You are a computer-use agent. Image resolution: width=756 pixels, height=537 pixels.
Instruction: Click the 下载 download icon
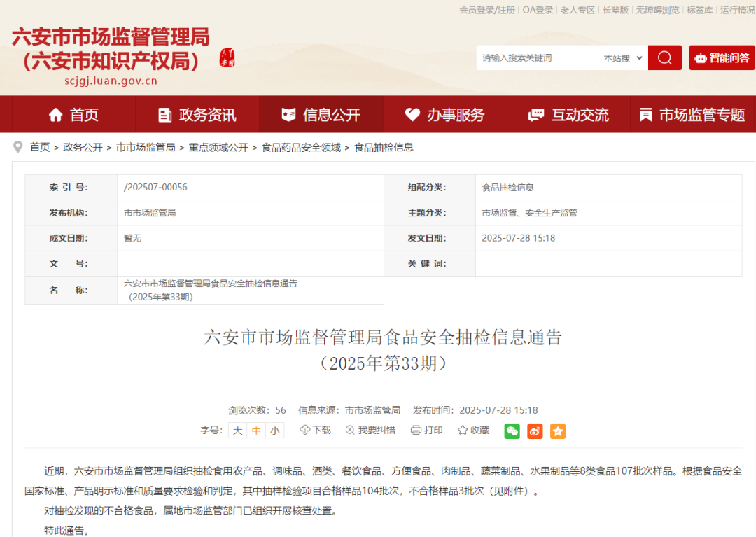[304, 430]
